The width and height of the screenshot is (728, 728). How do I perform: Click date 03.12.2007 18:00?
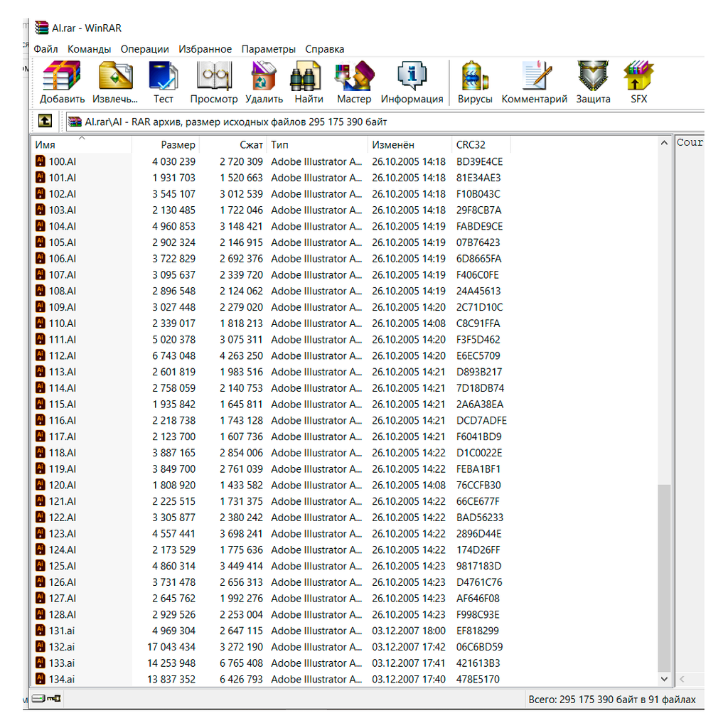[x=409, y=631]
